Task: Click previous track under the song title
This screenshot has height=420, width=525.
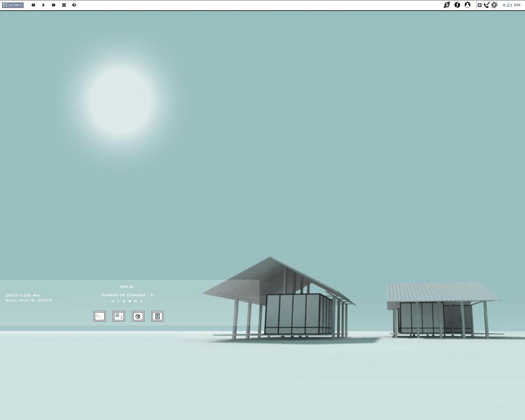Action: pyautogui.click(x=113, y=301)
